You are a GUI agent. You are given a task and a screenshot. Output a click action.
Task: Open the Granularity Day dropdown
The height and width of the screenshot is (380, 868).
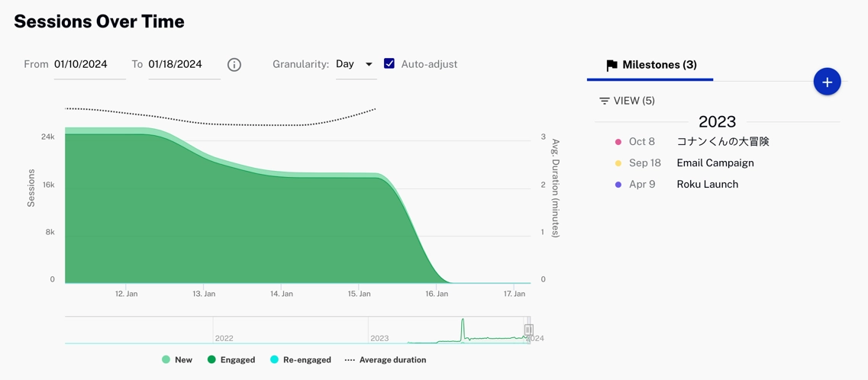[355, 65]
